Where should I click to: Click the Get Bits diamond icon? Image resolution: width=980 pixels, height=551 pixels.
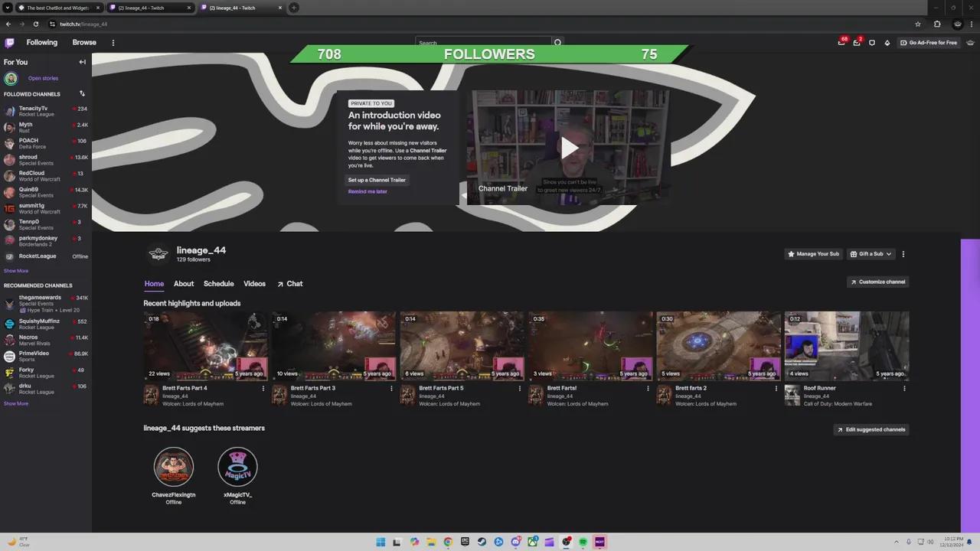pos(887,43)
